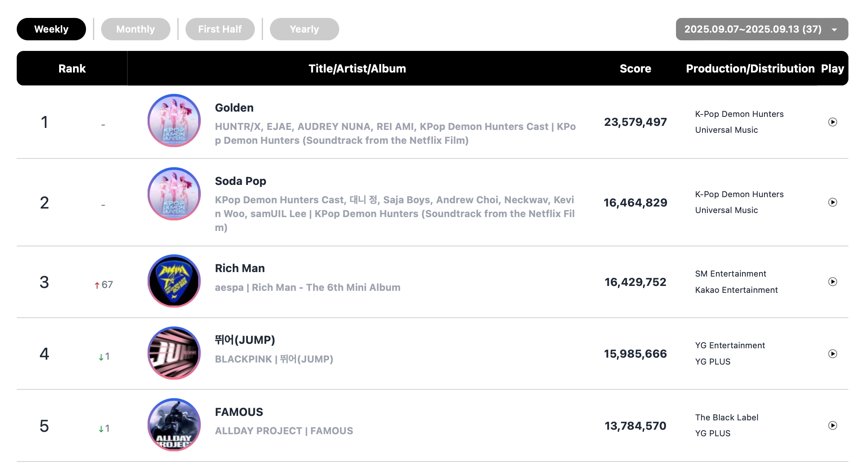Image resolution: width=868 pixels, height=468 pixels.
Task: Click the dropdown arrow beside week 37
Action: coord(834,30)
